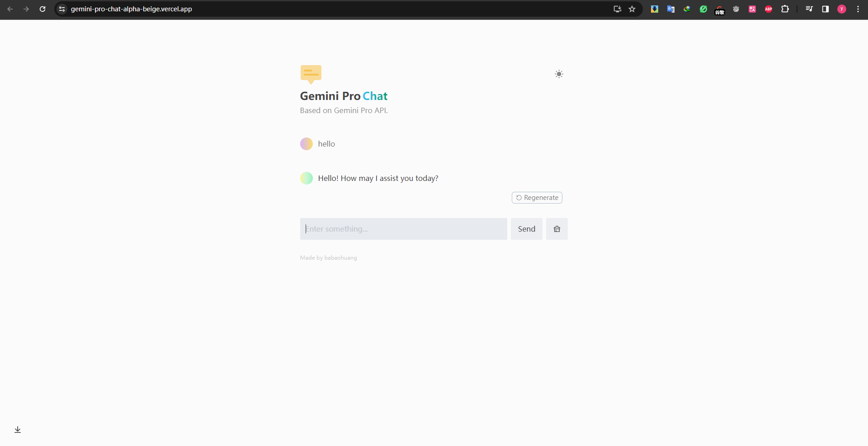Click the 'Based on Gemini Pro API.' subtitle

344,110
